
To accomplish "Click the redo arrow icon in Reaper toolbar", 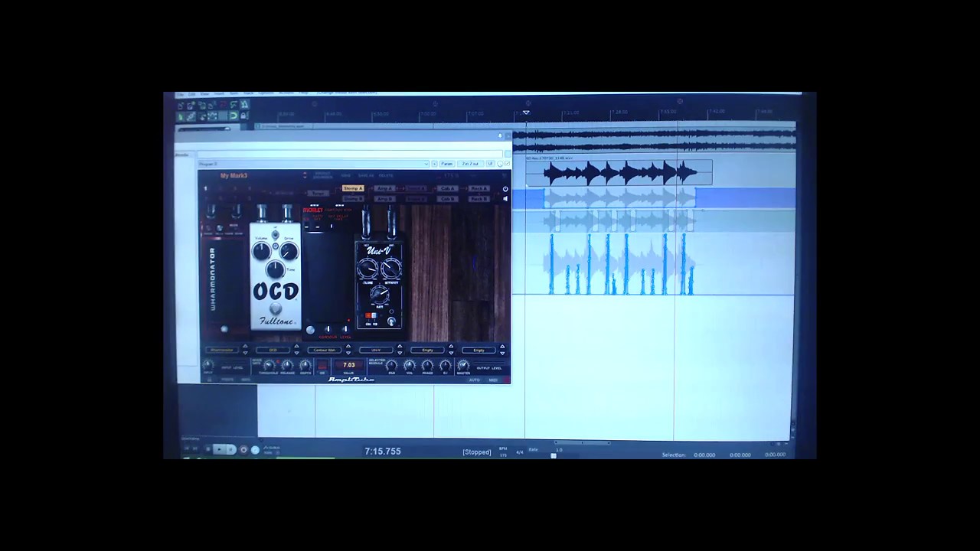I will 234,105.
